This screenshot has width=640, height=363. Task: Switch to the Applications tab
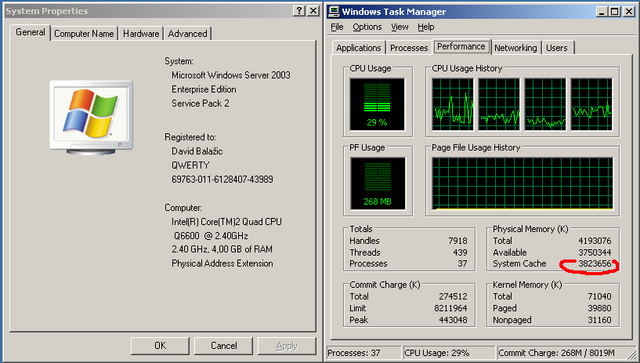coord(359,48)
